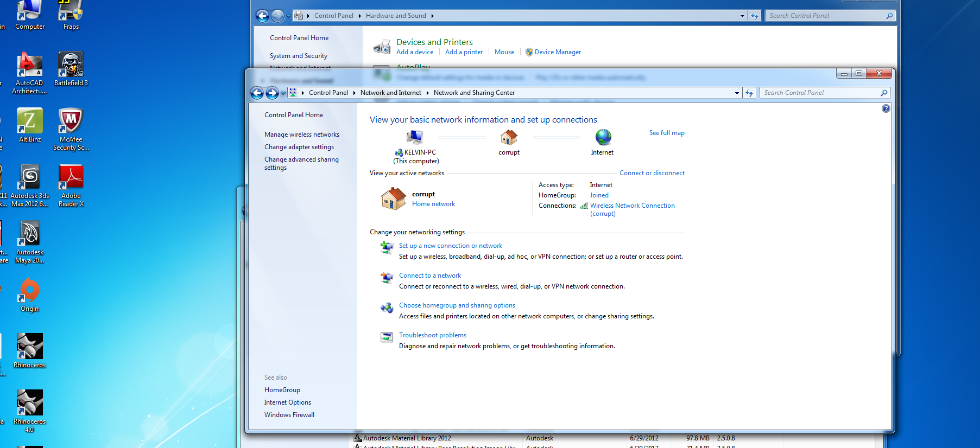Click the Network and Sharing Center breadcrumb
Screen dimensions: 980x448
pyautogui.click(x=474, y=93)
